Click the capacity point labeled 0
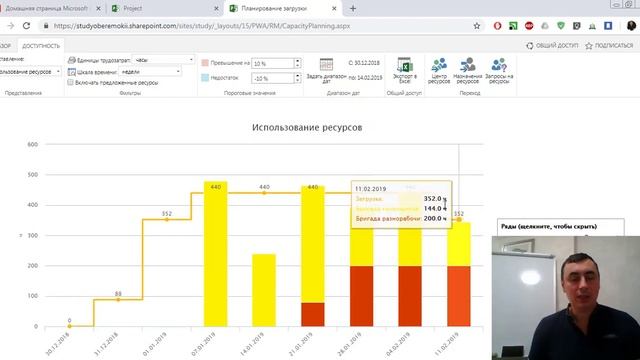 tap(69, 326)
